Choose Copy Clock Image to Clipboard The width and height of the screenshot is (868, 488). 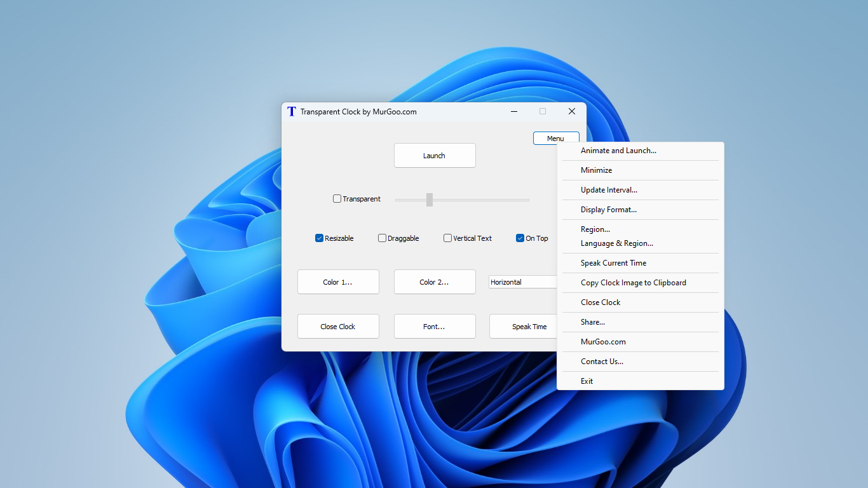point(634,282)
